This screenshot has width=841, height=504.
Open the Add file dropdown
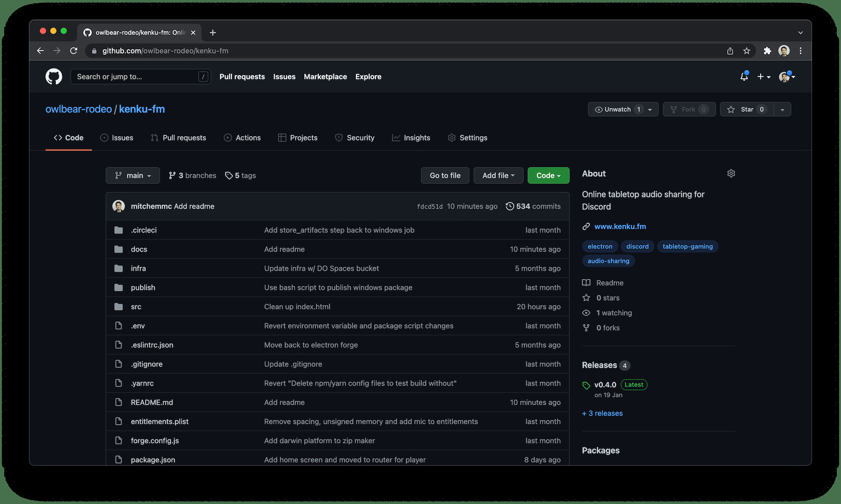[498, 175]
